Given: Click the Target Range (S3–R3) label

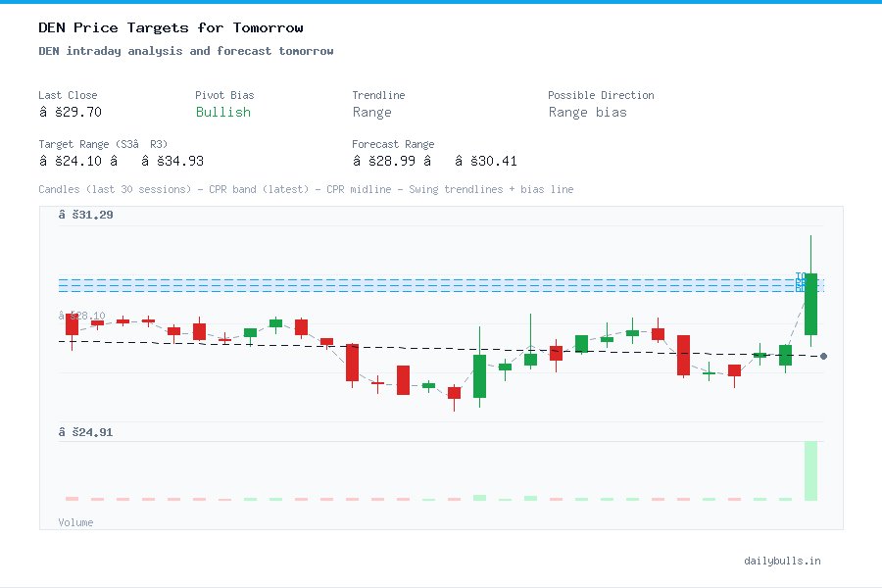Looking at the screenshot, I should [x=103, y=144].
